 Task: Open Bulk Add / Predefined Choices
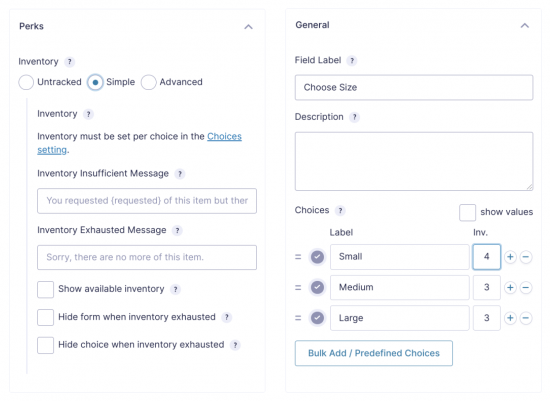[x=374, y=353]
